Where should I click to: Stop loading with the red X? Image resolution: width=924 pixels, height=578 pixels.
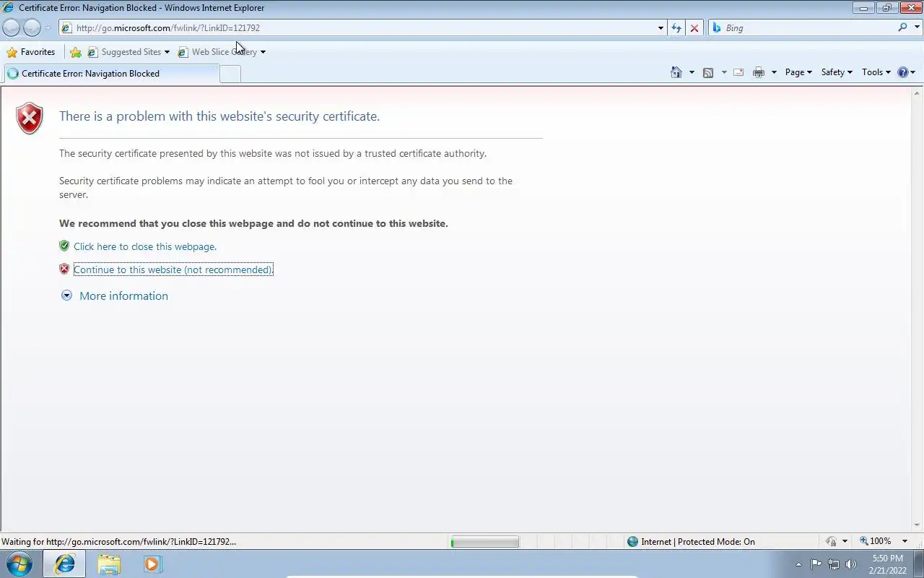tap(694, 27)
